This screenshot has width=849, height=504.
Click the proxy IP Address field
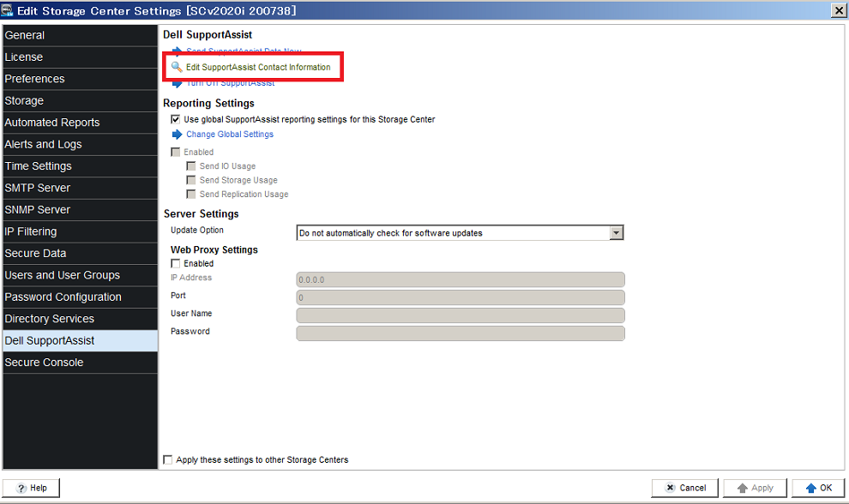[461, 280]
